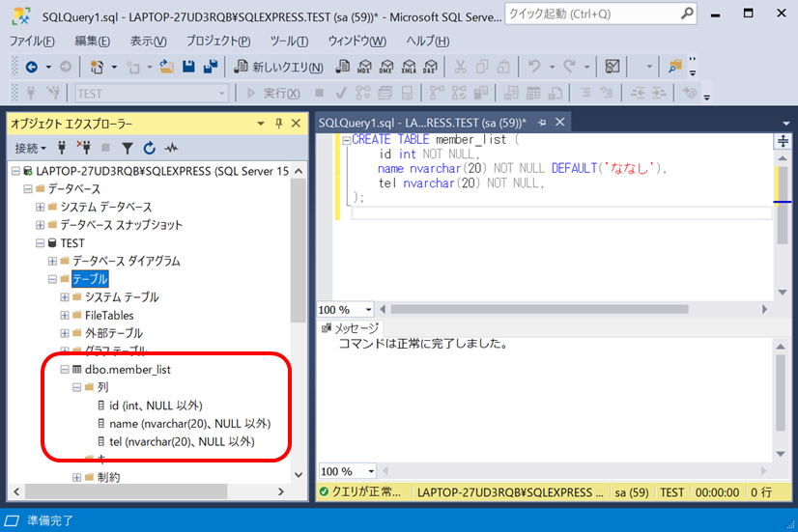
Task: Open the messages pane zoom 100 % dropdown
Action: 371,471
